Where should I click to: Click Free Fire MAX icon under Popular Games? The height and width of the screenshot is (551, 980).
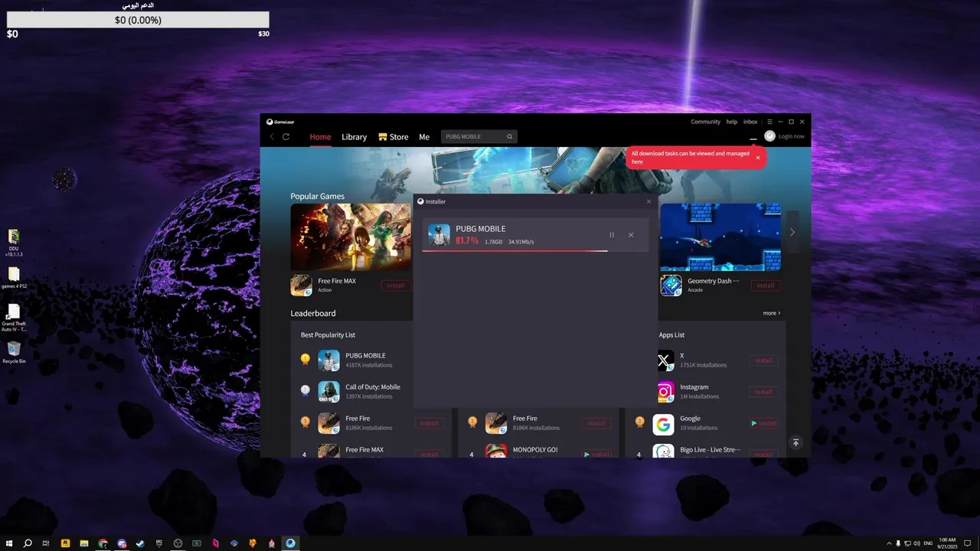tap(301, 285)
